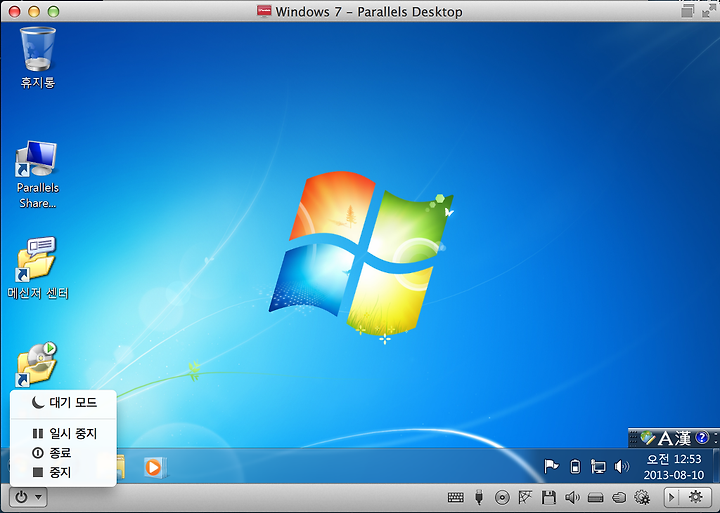Click the battery icon in Windows tray

pyautogui.click(x=574, y=467)
